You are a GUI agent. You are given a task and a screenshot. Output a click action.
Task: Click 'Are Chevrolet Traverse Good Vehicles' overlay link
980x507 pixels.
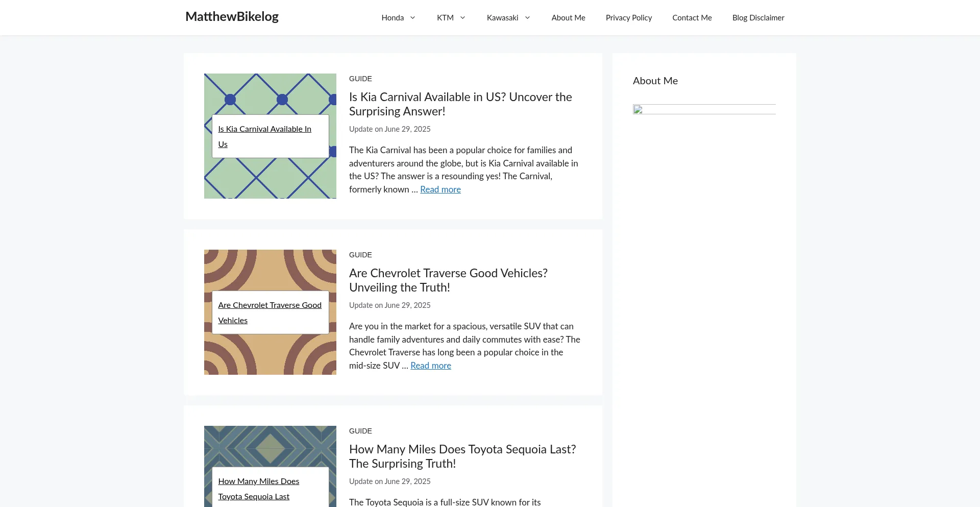click(x=269, y=305)
